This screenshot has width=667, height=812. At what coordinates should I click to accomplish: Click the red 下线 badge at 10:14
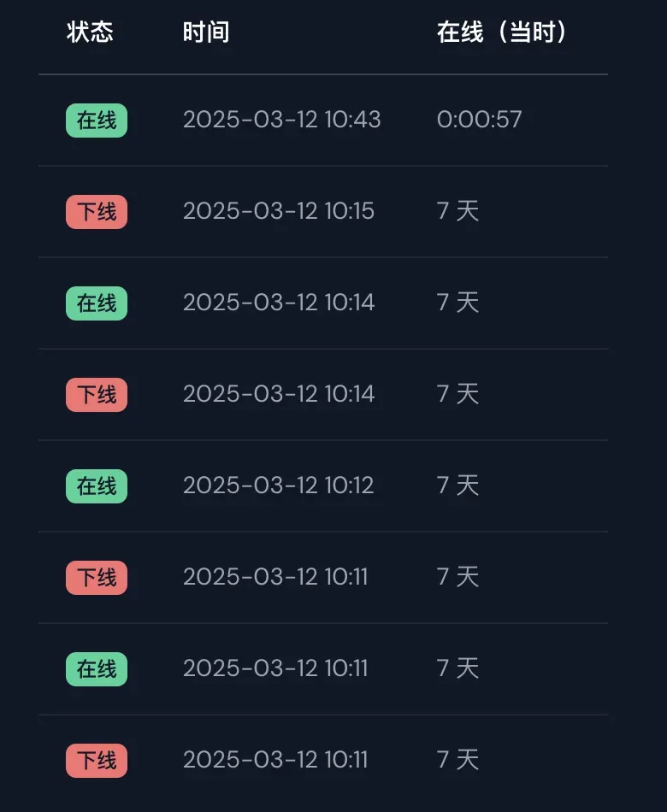click(97, 395)
